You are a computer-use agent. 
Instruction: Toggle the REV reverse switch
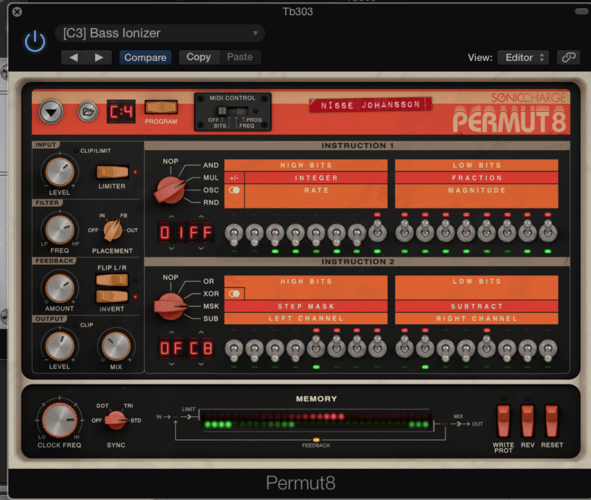click(x=528, y=420)
